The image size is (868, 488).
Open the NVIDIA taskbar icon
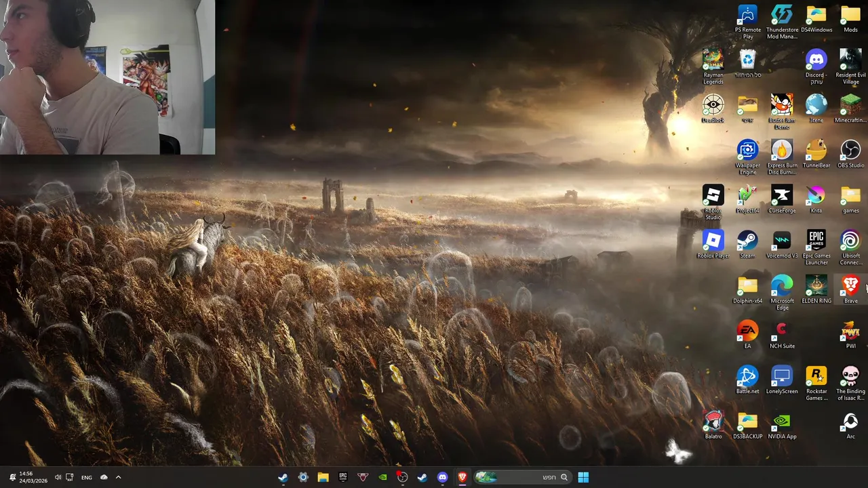(382, 477)
